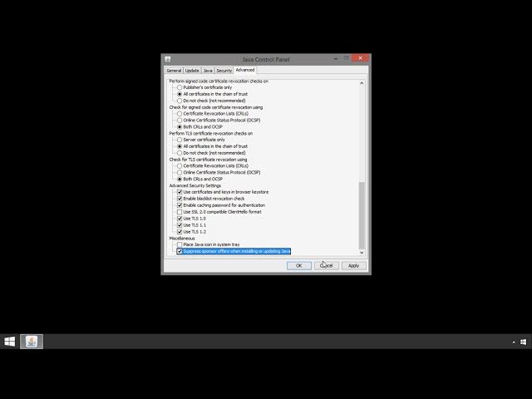Screen dimensions: 532x399
Task: Click the scrollbar down arrow
Action: [362, 252]
